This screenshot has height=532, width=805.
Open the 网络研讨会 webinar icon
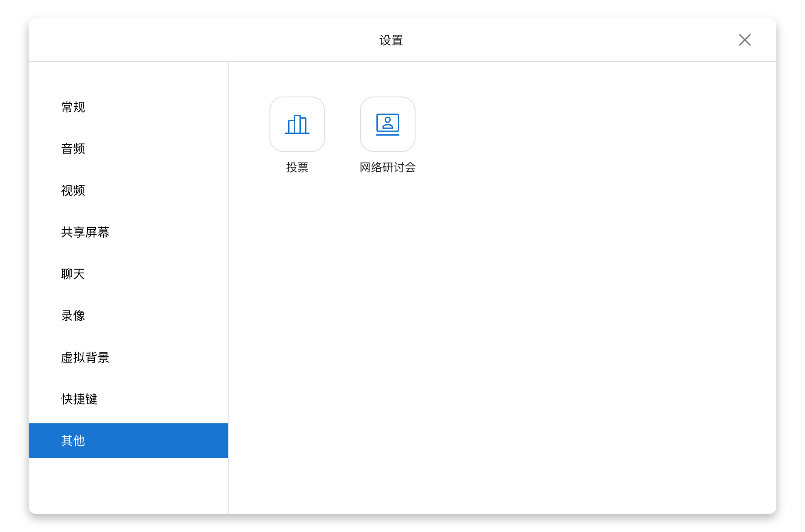tap(388, 124)
